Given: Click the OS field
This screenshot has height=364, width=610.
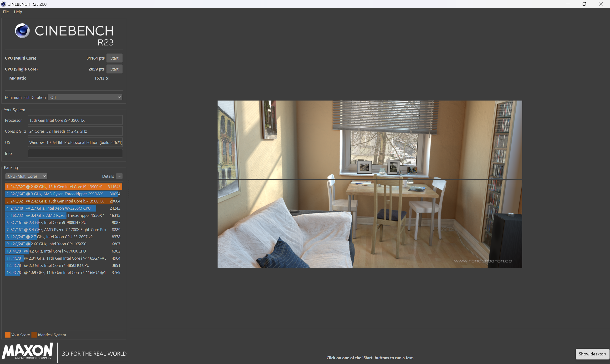Looking at the screenshot, I should tap(75, 142).
